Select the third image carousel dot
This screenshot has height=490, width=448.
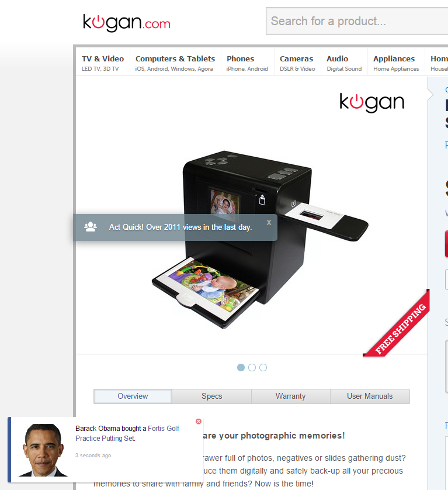(x=263, y=367)
